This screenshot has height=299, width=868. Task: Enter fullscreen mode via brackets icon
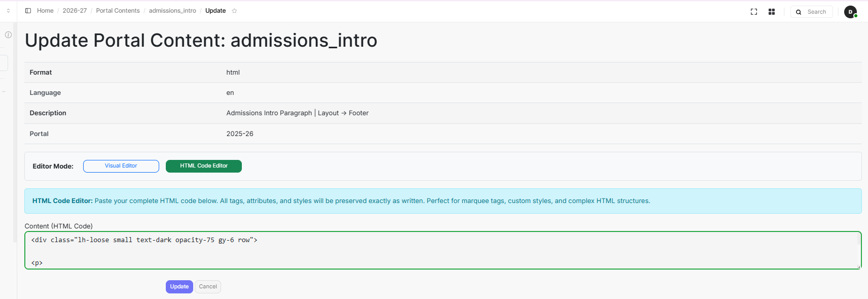click(754, 12)
